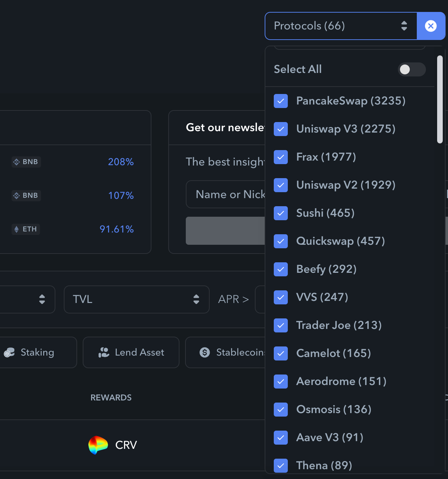
Task: Click the 208% APR value
Action: coord(121,162)
